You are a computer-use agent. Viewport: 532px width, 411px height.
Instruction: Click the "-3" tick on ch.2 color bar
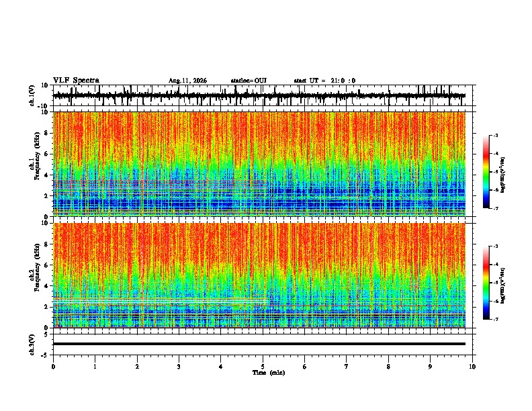point(495,246)
